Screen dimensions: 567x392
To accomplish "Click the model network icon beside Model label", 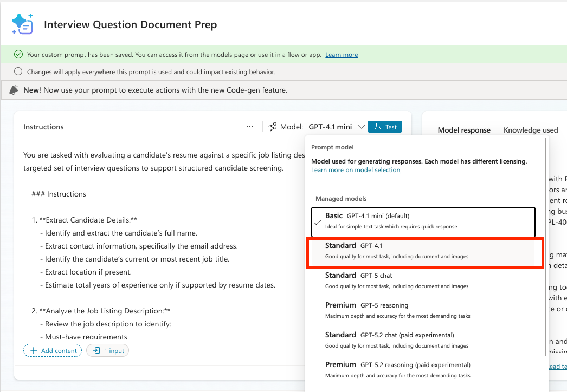I will [x=273, y=127].
